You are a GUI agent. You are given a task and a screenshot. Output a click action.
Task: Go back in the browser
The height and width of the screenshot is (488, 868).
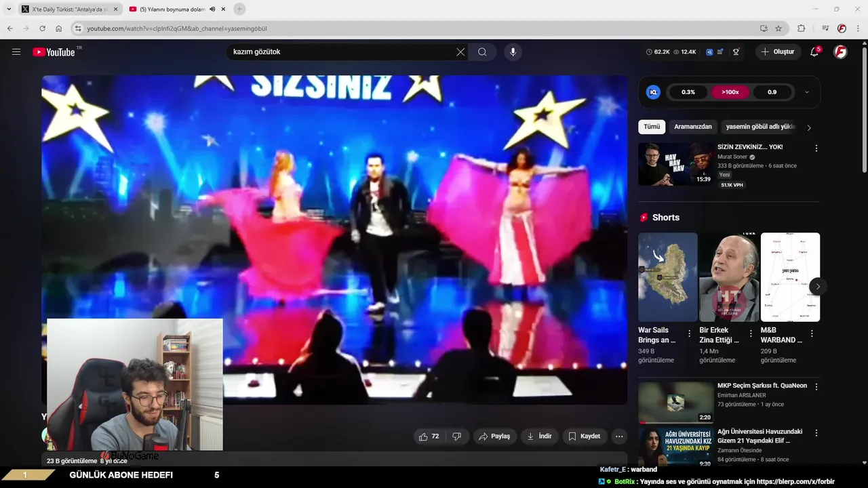click(9, 28)
